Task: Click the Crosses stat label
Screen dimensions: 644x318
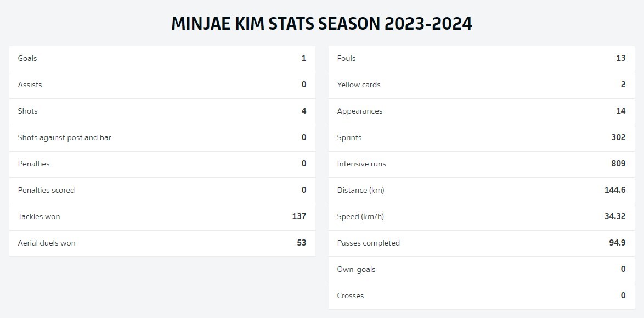Action: coord(351,295)
